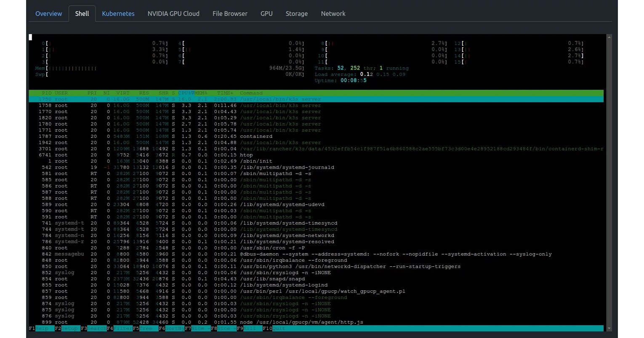
Task: Select the highlighted k3s server process row
Action: click(168, 99)
